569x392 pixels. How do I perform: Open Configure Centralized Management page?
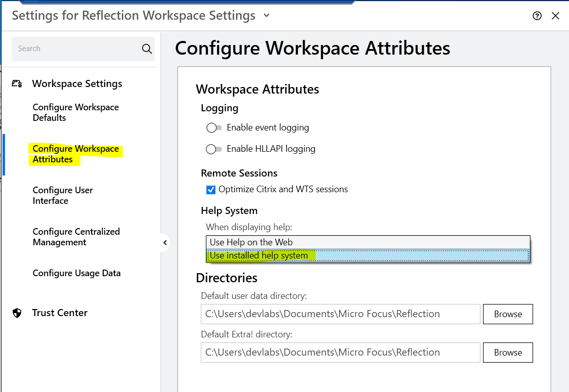[76, 237]
